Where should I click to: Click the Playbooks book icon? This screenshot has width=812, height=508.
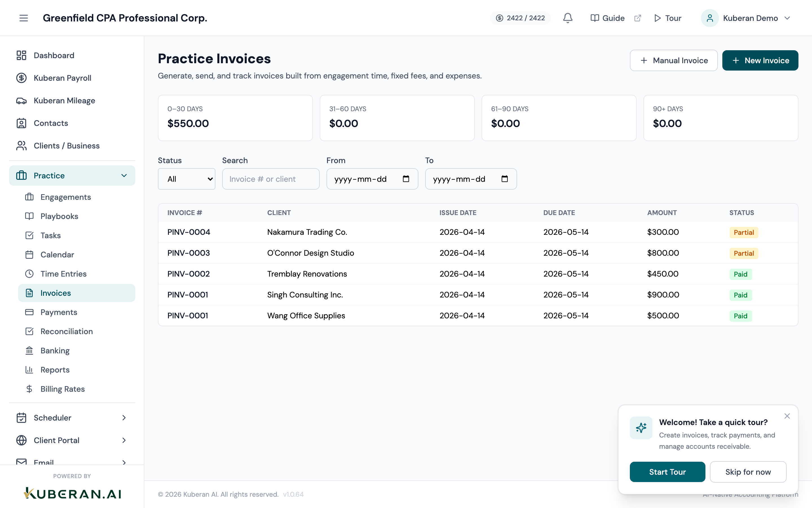pos(29,216)
